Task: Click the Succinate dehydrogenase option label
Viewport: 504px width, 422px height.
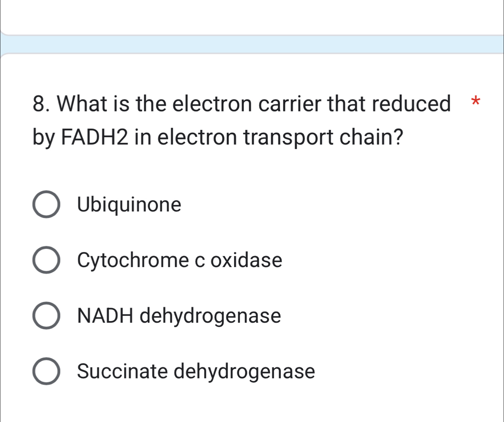Action: pos(196,372)
